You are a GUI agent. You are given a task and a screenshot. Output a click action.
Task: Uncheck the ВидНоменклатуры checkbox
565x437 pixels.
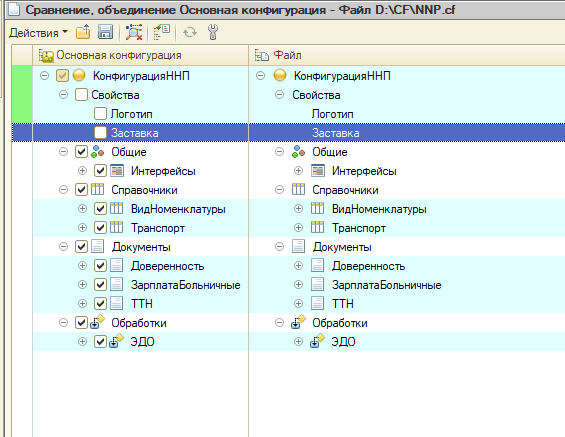pyautogui.click(x=100, y=209)
